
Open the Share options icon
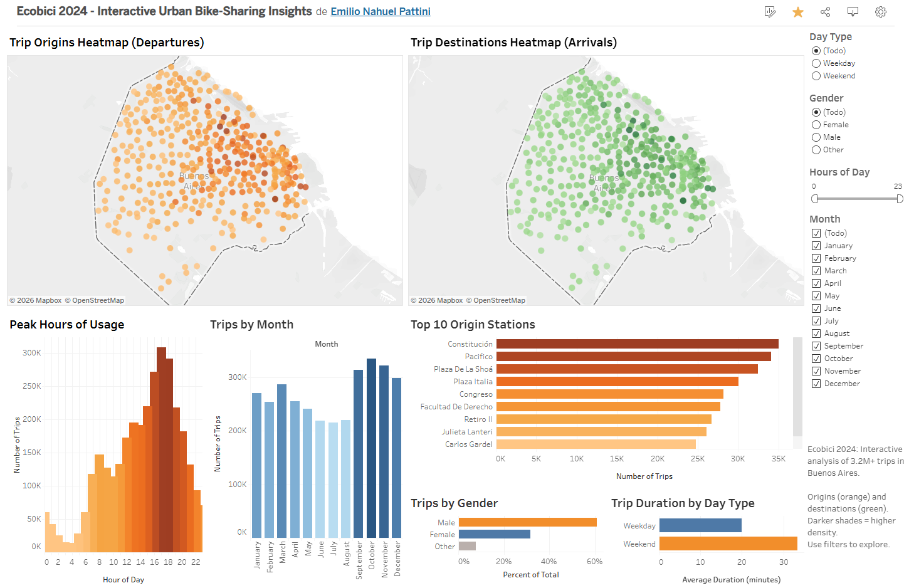pyautogui.click(x=825, y=11)
